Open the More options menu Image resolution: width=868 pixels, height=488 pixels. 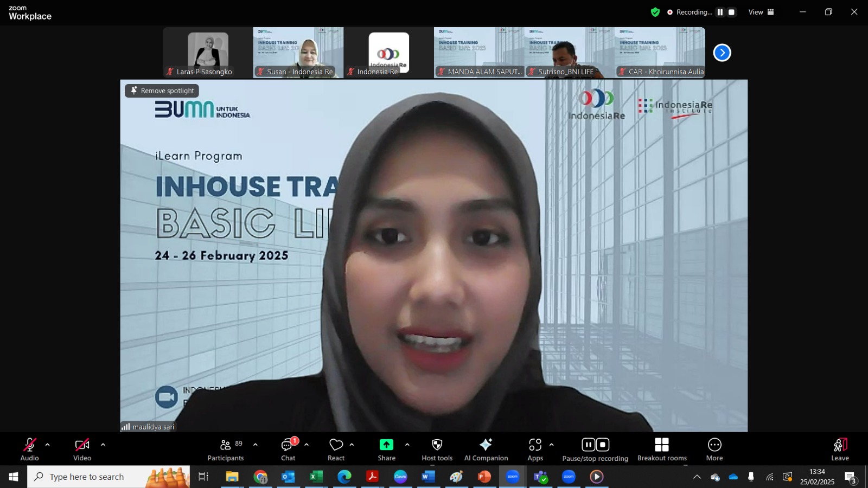tap(714, 450)
